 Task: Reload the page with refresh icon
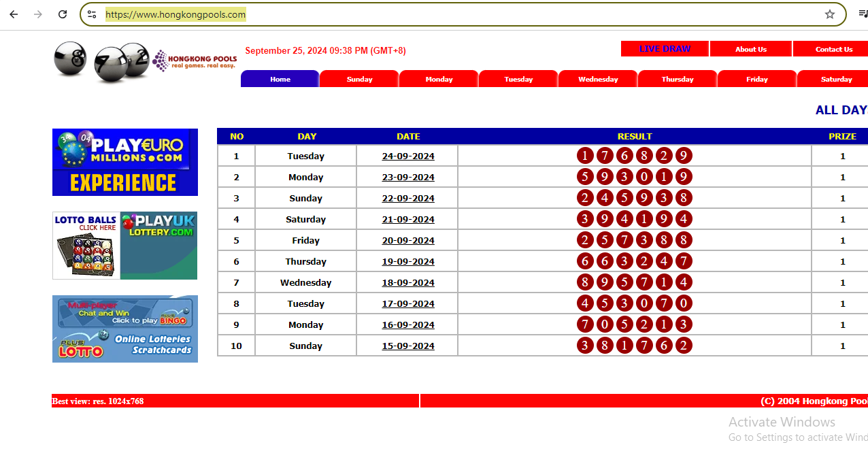[63, 14]
